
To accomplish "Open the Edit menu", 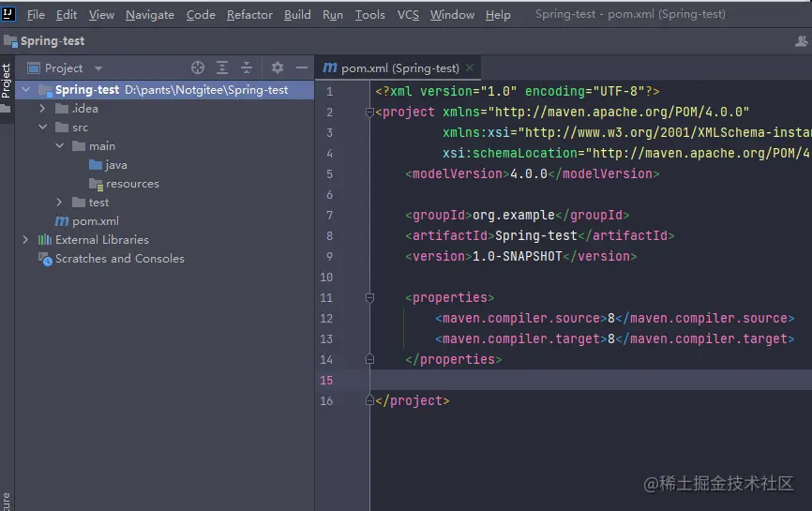I will pos(67,15).
